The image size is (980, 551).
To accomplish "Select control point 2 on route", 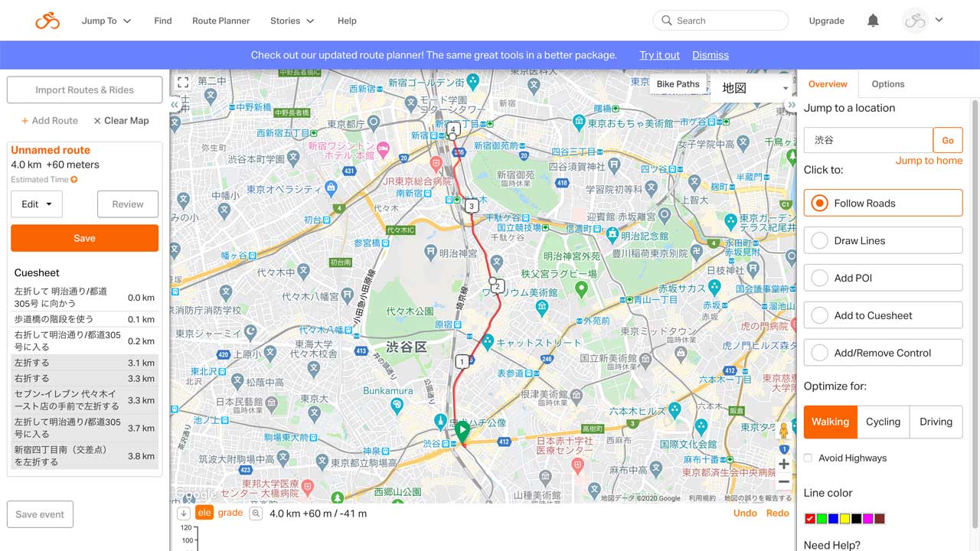I will click(x=498, y=287).
